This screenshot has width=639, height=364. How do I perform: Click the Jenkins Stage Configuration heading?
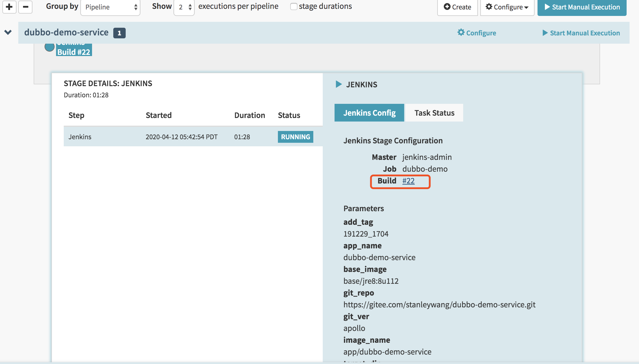tap(393, 141)
